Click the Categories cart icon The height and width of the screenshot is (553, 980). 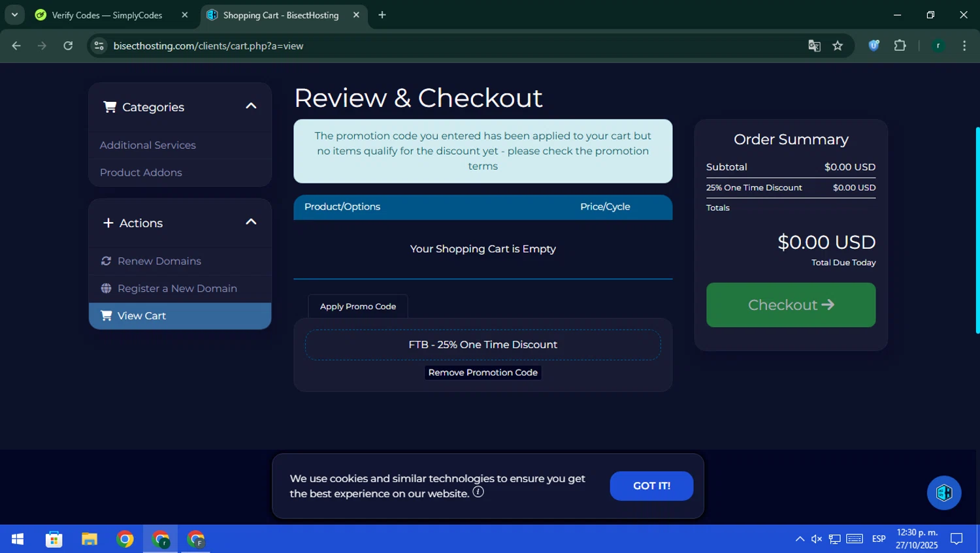pyautogui.click(x=110, y=106)
